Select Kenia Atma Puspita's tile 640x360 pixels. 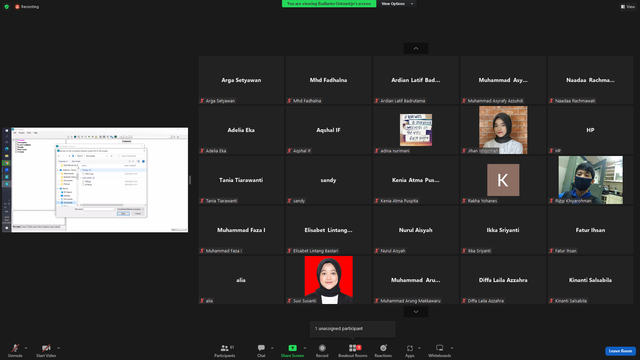(x=416, y=180)
